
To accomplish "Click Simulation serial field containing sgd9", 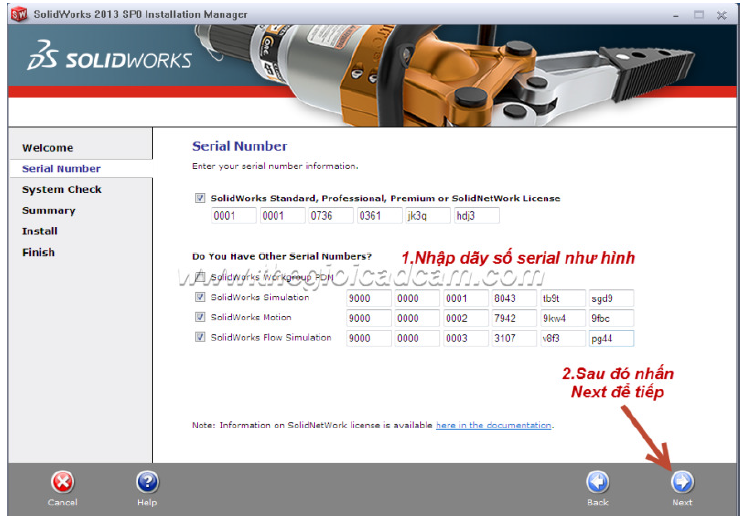I will (x=611, y=298).
